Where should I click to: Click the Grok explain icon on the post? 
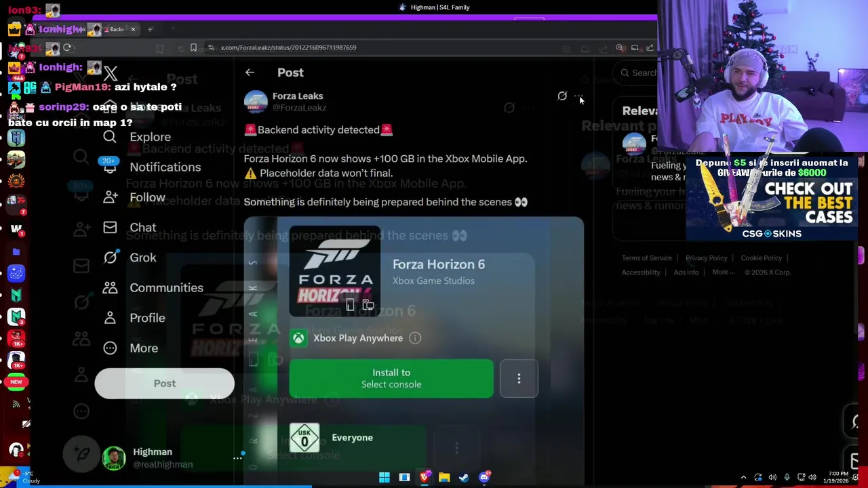tap(562, 96)
